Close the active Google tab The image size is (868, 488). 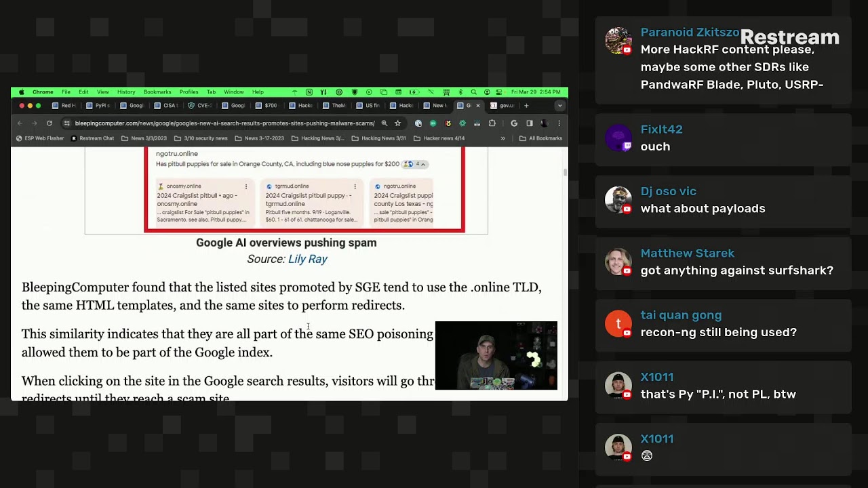(477, 106)
